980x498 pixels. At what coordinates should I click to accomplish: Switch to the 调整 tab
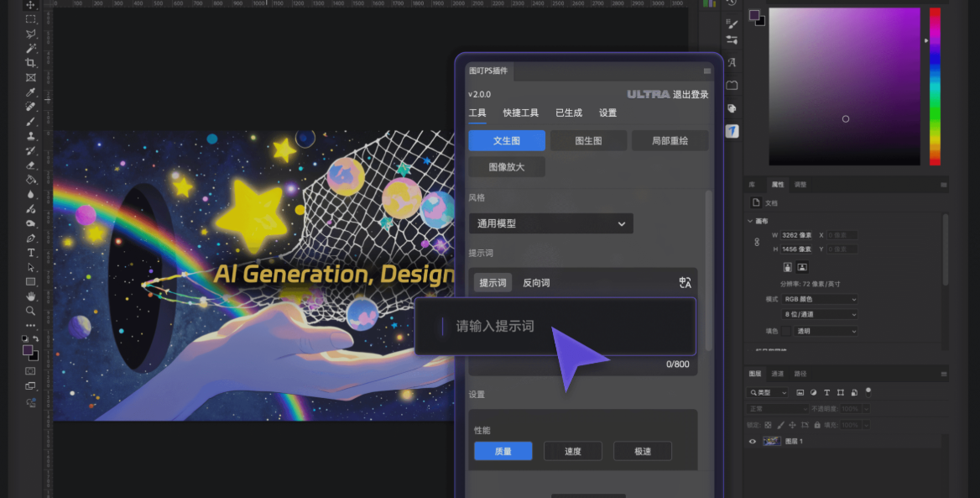pos(800,185)
